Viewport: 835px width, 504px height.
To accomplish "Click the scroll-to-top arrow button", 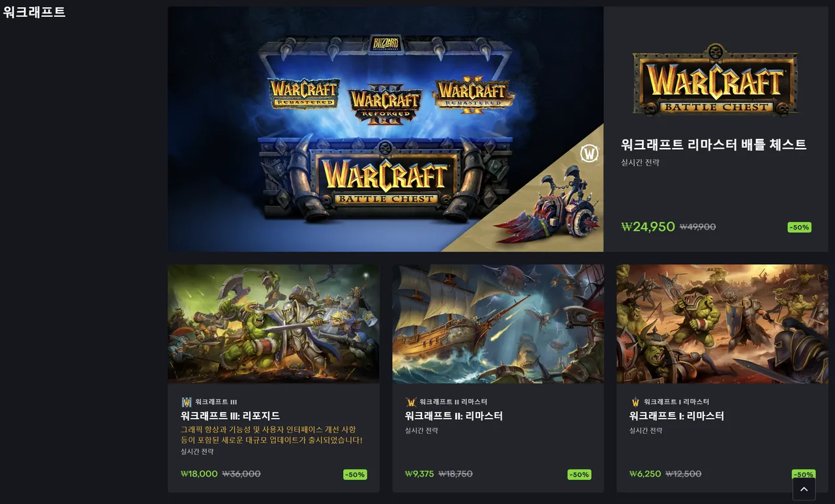I will click(804, 490).
